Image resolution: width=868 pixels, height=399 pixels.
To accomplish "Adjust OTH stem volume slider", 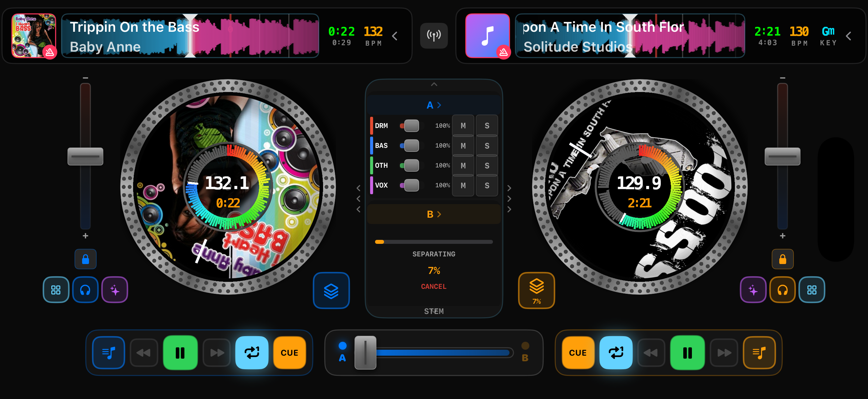I will point(411,165).
